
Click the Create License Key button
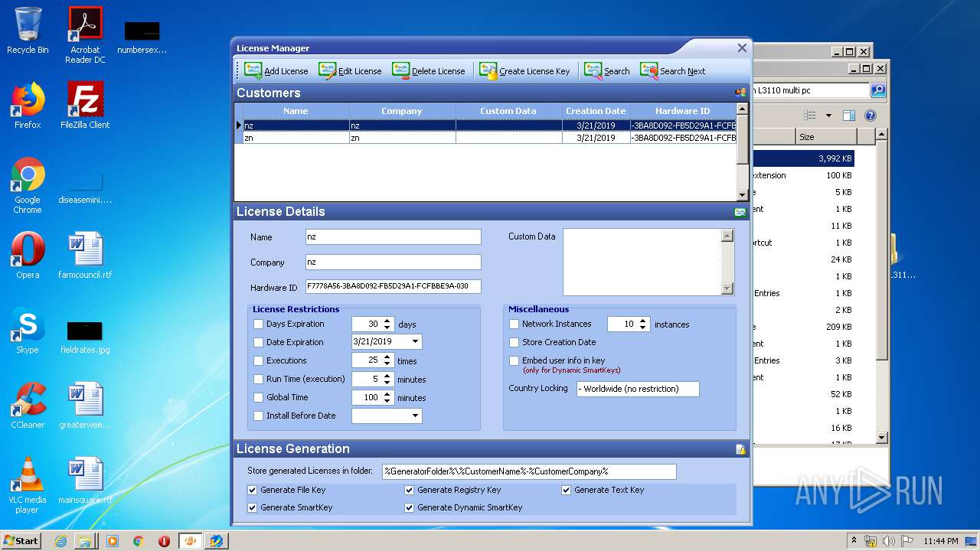(x=524, y=71)
